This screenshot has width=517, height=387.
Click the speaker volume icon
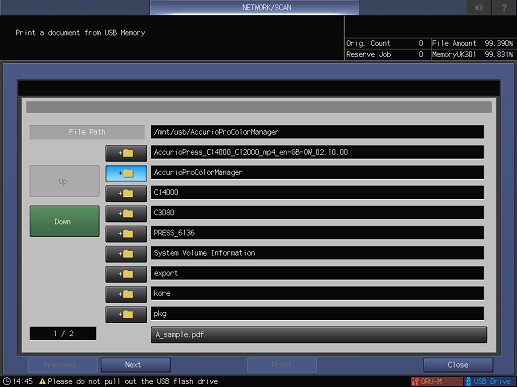[479, 7]
